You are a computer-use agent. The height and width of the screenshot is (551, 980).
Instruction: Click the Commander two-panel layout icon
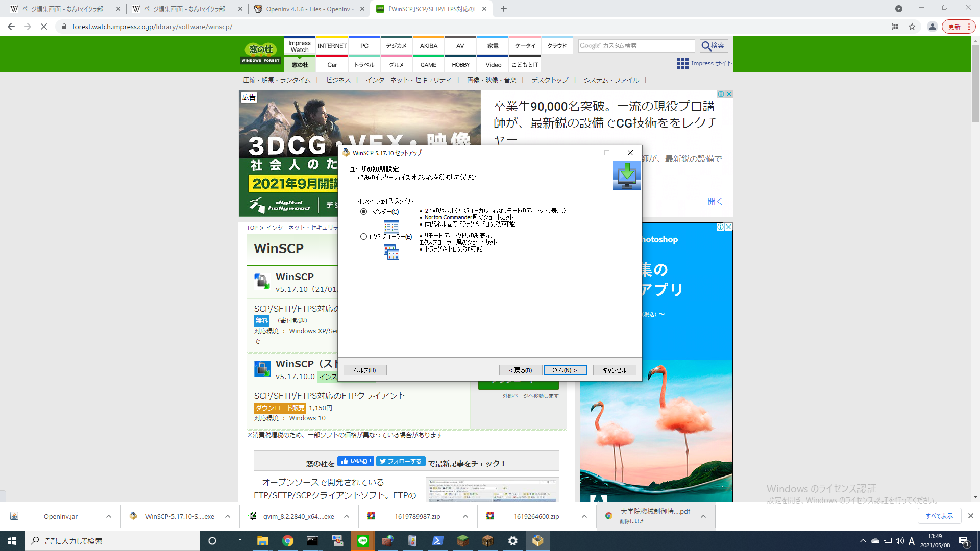click(x=391, y=227)
